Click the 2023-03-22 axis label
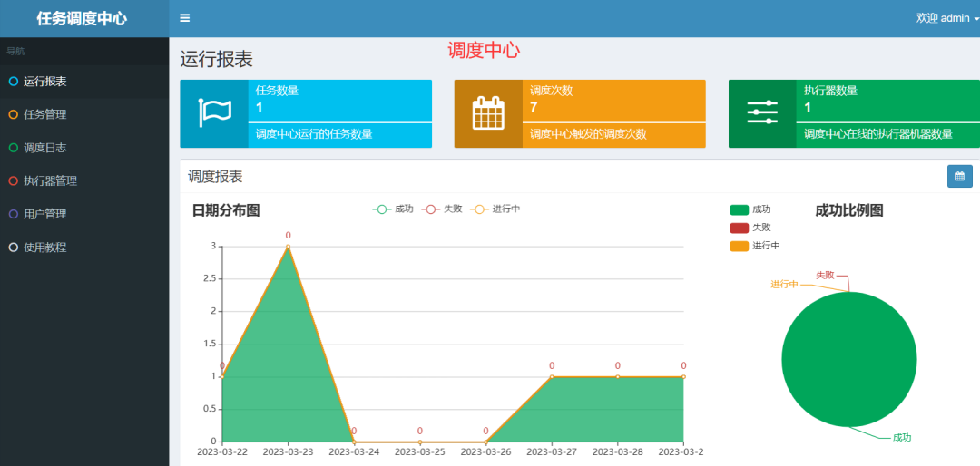 click(222, 451)
